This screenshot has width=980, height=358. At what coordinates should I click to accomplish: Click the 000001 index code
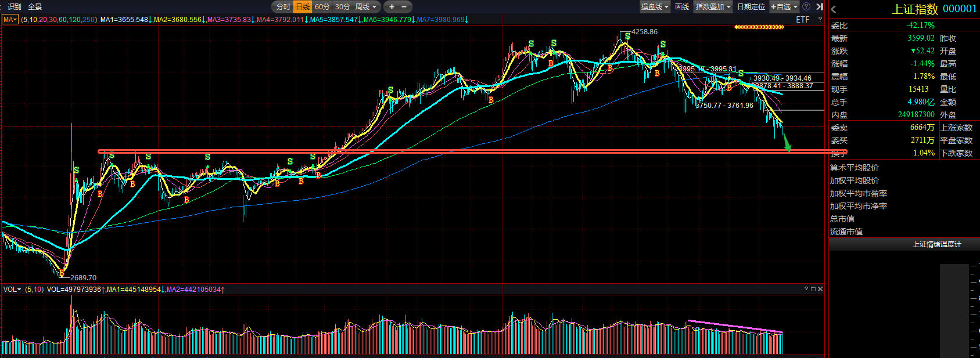tap(960, 9)
